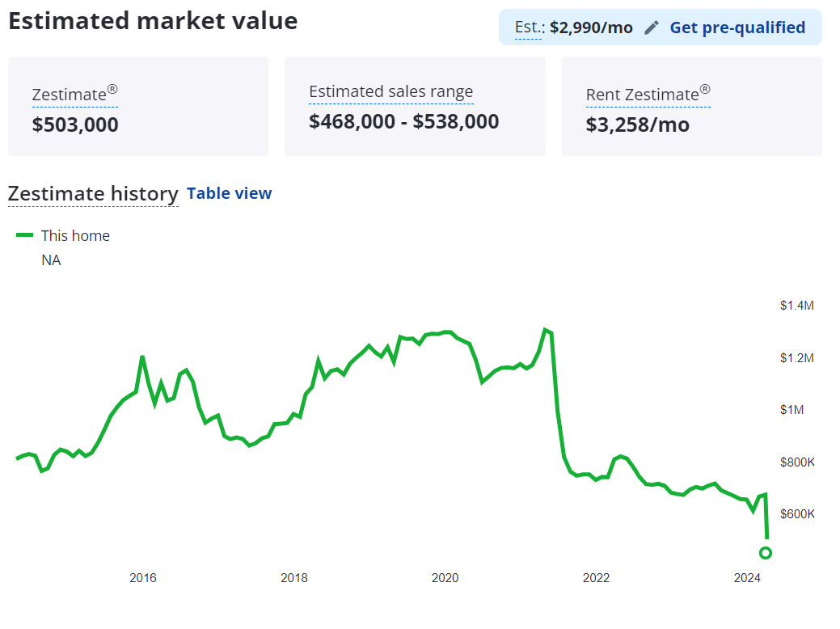Click the Estimated sales range card
Image resolution: width=840 pixels, height=629 pixels.
pyautogui.click(x=415, y=106)
